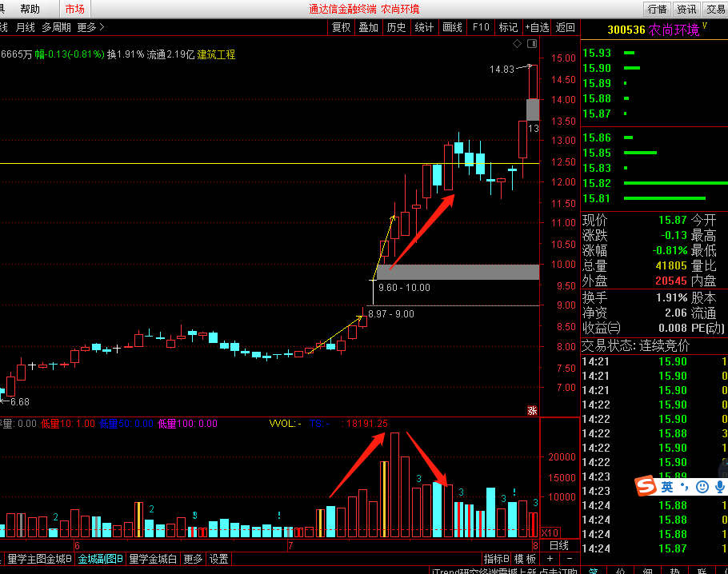Click 建筑工程 sector label
Screen dimensions: 728x574
point(216,54)
